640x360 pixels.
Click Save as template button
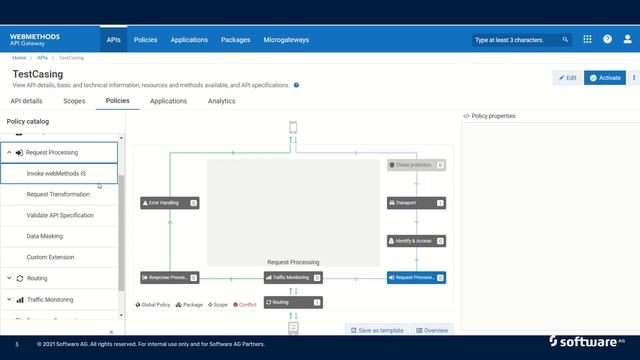(x=377, y=330)
